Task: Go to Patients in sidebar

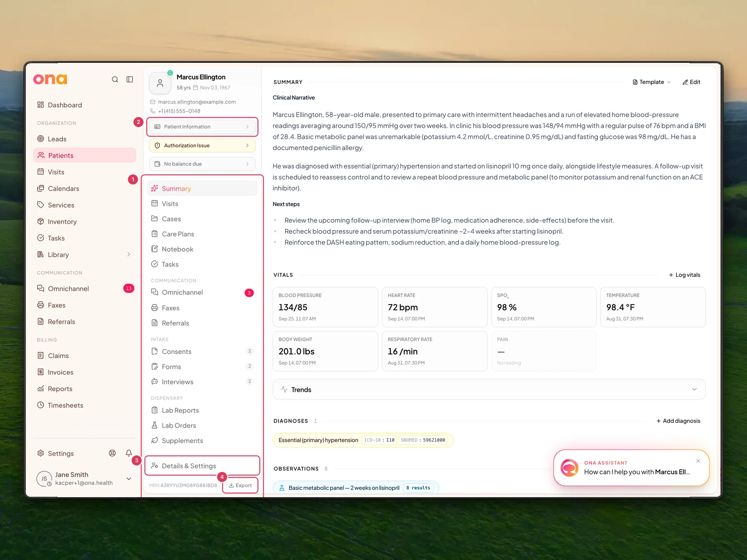Action: pos(85,155)
